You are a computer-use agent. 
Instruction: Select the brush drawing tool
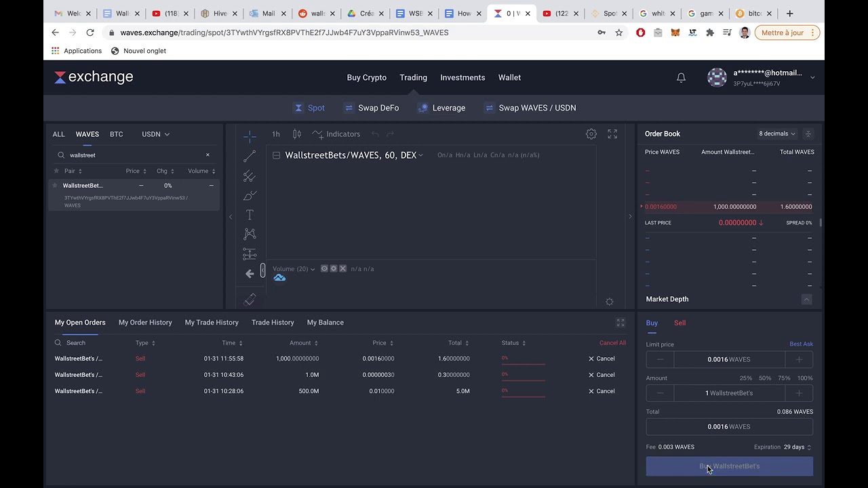[x=250, y=196]
